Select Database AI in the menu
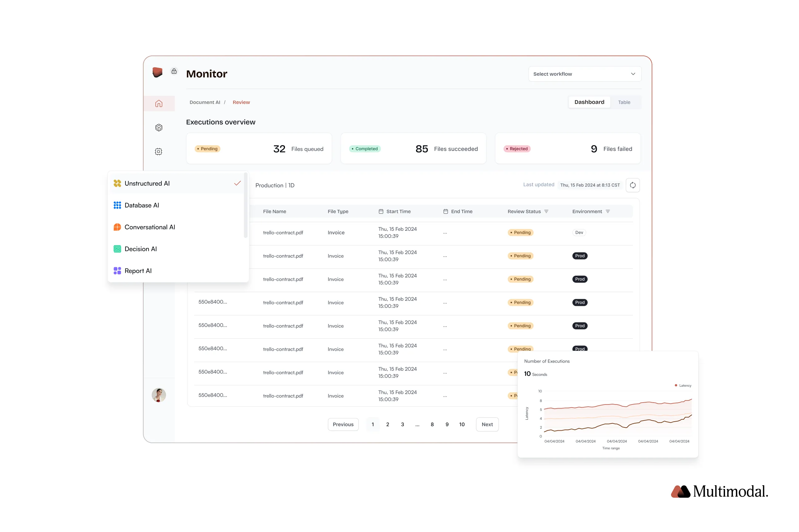Viewport: 799px width, 532px height. click(142, 205)
